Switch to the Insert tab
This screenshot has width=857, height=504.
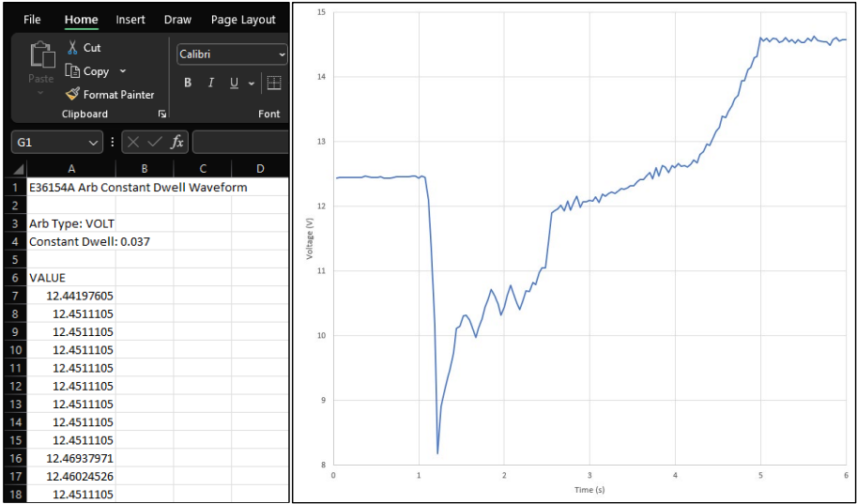pos(130,20)
